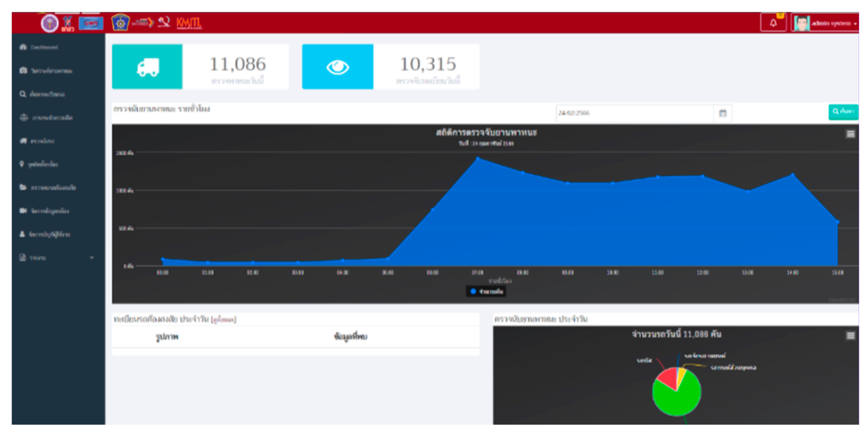Expand the รายงาน report menu chevron
The width and height of the screenshot is (868, 436).
[92, 257]
